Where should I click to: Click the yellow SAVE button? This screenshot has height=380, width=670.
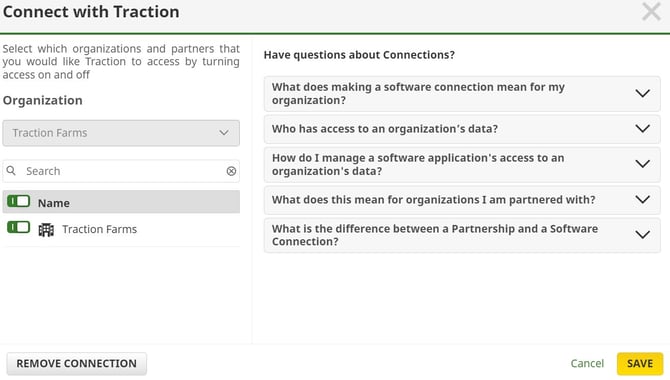point(640,364)
